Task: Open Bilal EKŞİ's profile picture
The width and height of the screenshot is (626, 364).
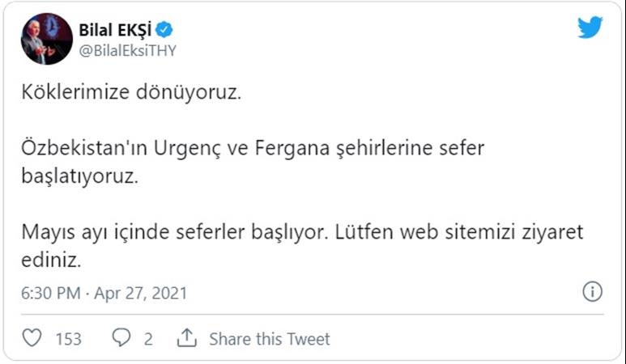Action: [47, 39]
